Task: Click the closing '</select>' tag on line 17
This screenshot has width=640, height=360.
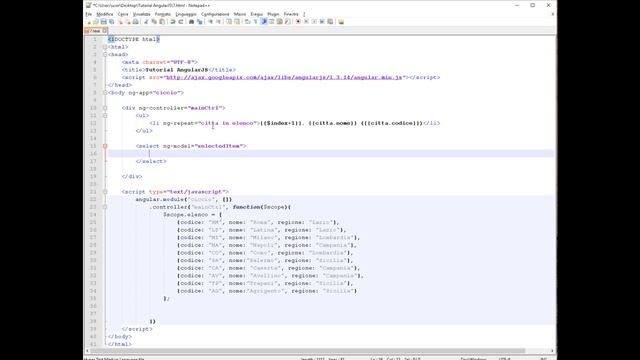Action: coord(151,161)
